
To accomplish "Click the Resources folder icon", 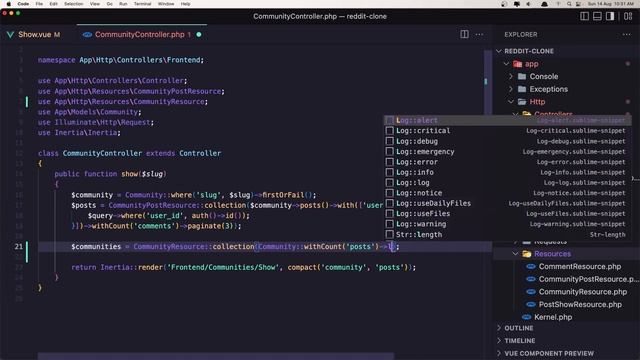I will (x=527, y=254).
